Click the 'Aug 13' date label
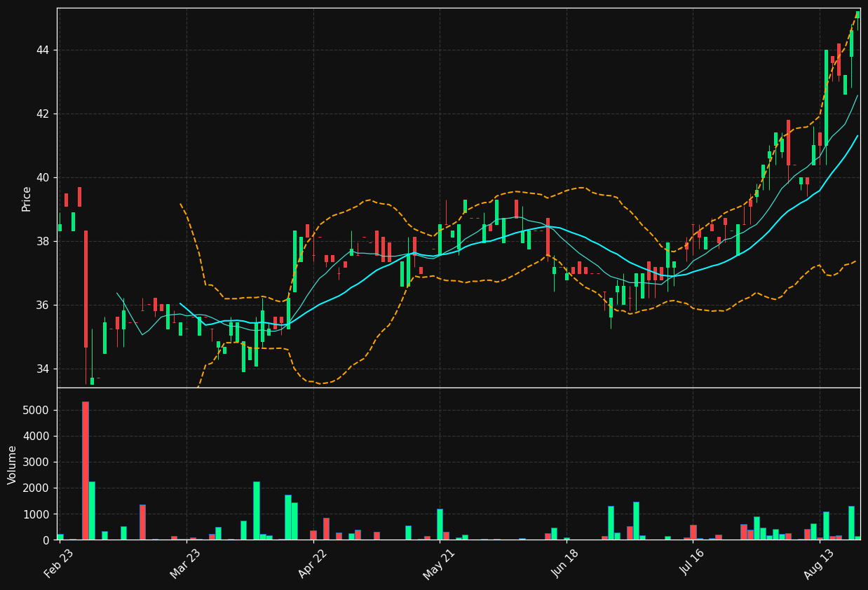Image resolution: width=868 pixels, height=590 pixels. [x=818, y=564]
